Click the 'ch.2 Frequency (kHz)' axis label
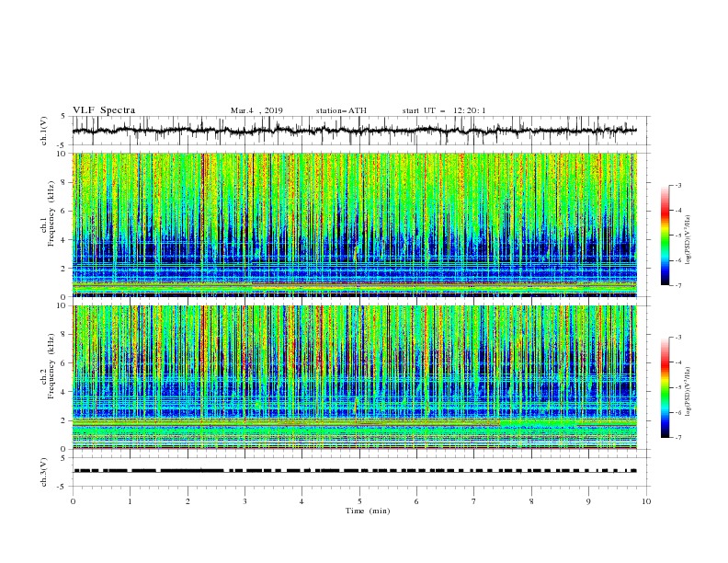Viewport: 728px width, 563px height. 48,377
